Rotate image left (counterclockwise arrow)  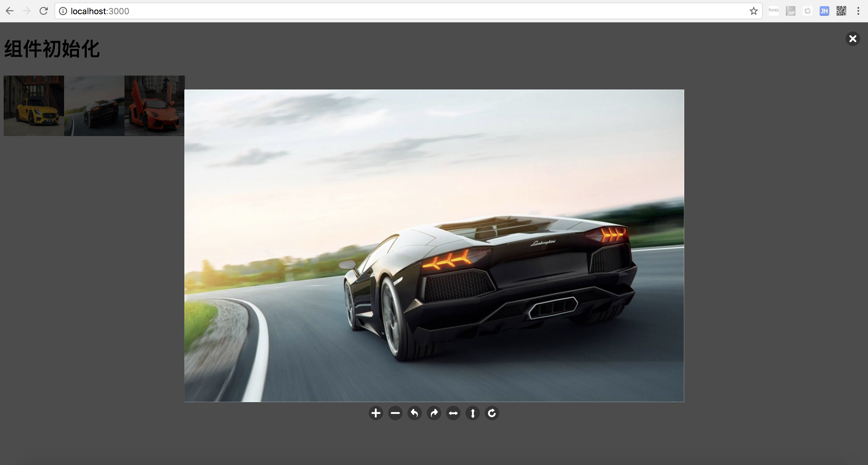coord(414,413)
